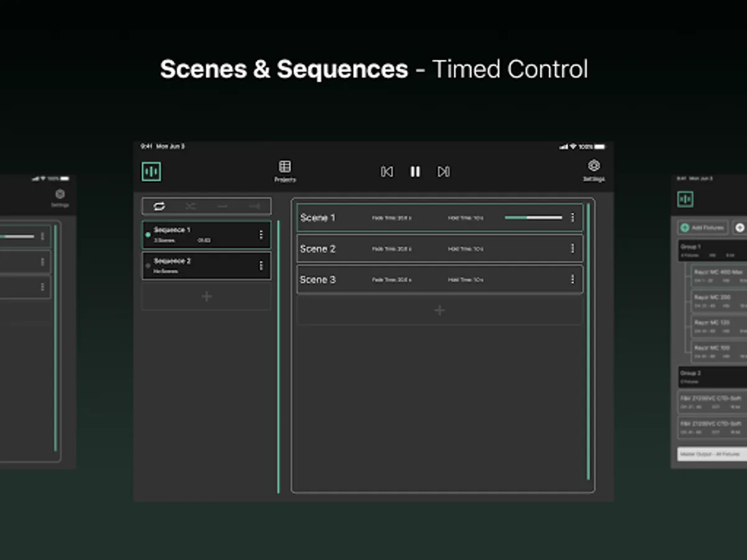Add a new sequence with plus
This screenshot has height=560, width=747.
207,297
